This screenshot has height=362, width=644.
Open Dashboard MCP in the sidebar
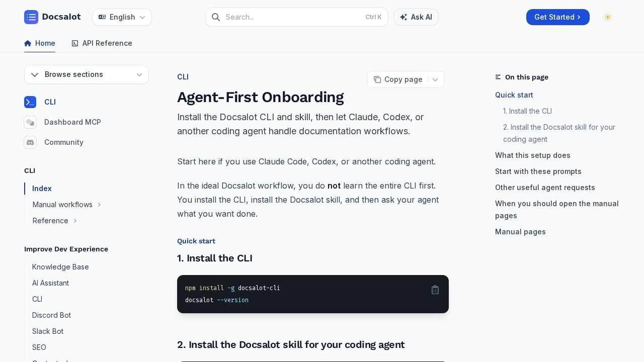(x=72, y=122)
